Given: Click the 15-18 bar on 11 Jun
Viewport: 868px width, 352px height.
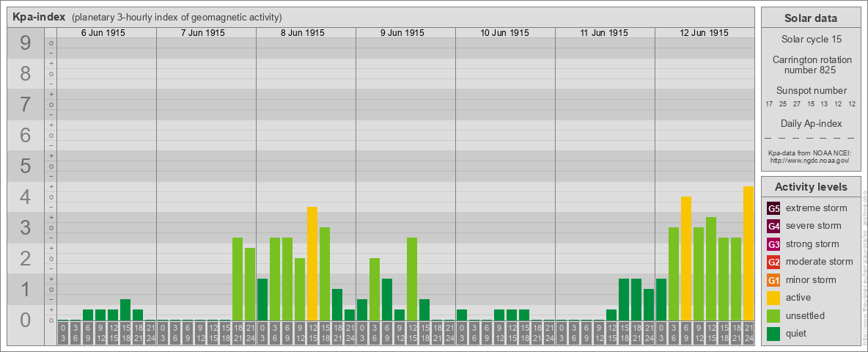Looking at the screenshot, I should [x=624, y=299].
